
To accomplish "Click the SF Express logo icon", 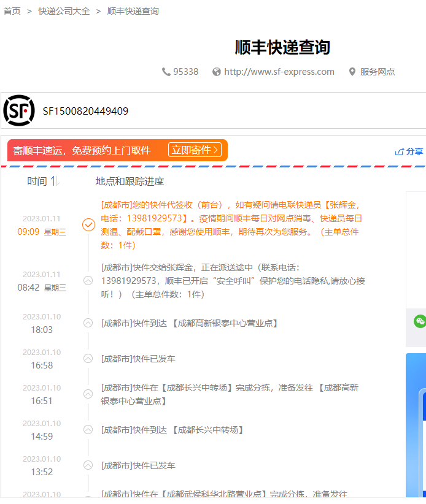I will [19, 110].
